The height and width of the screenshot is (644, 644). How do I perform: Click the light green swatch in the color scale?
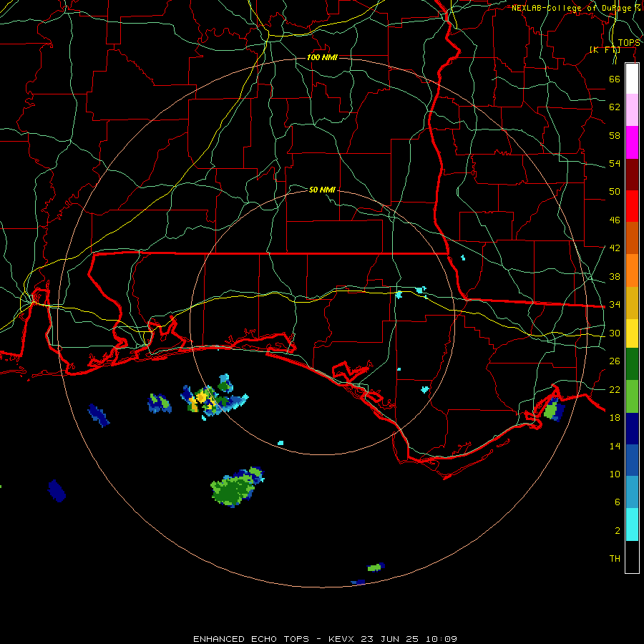point(632,396)
